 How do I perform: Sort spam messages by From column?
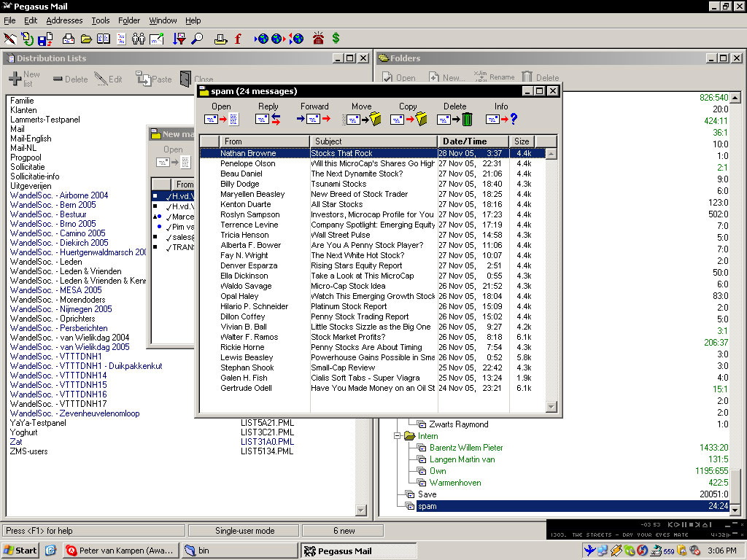pos(264,141)
